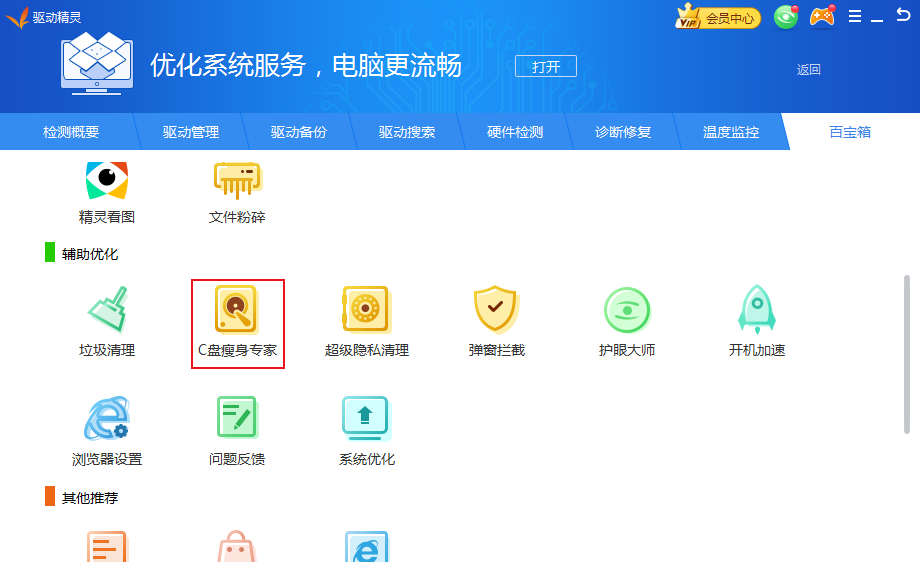
Task: Click the vertical scrollbar of the toolbox list
Action: point(907,353)
